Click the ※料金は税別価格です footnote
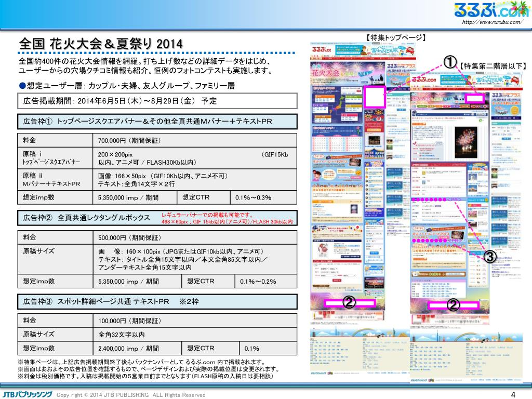The image size is (532, 399). pos(145,376)
